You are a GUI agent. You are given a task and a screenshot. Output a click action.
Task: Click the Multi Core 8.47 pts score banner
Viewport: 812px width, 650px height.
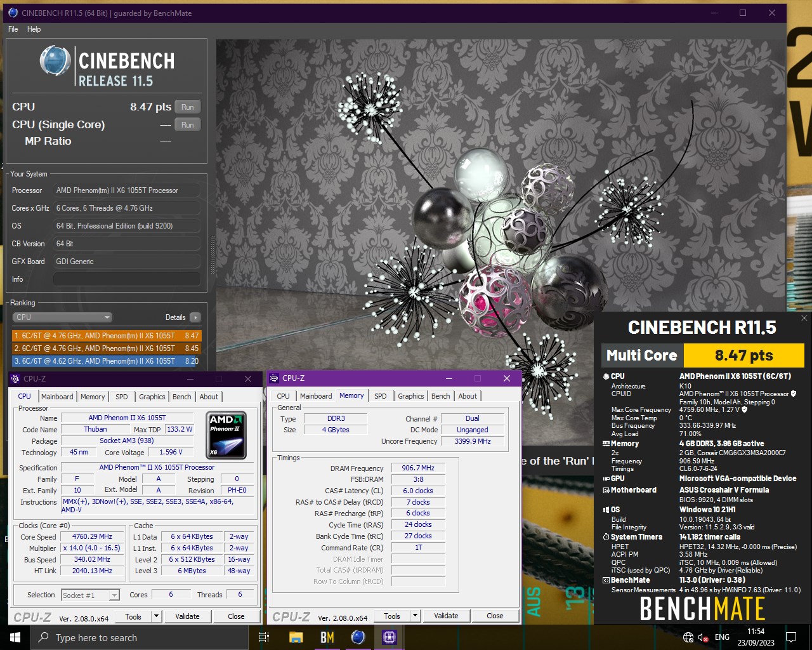point(703,355)
